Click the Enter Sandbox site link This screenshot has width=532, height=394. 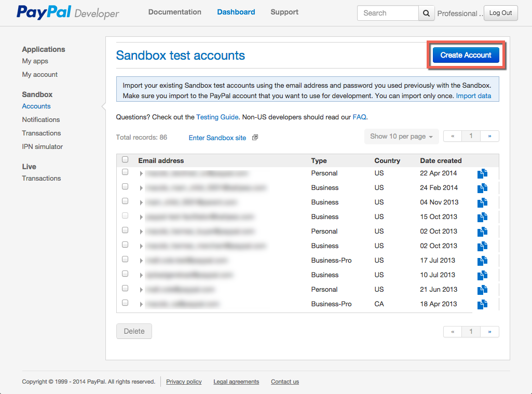point(217,138)
